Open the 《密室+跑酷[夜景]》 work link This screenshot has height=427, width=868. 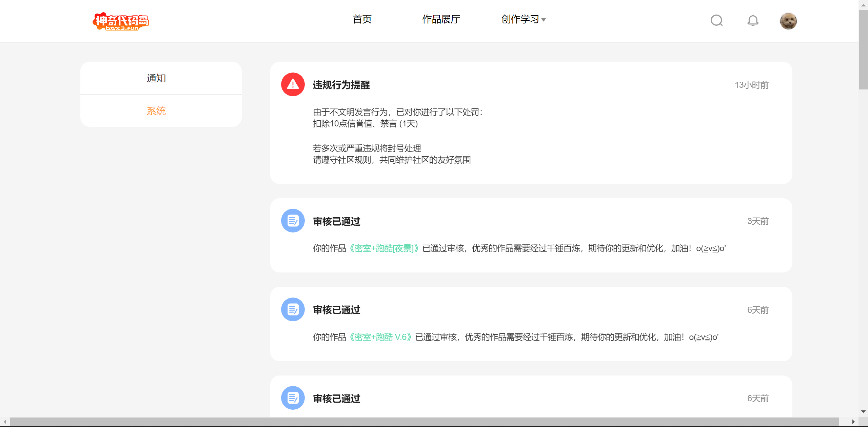tap(384, 248)
